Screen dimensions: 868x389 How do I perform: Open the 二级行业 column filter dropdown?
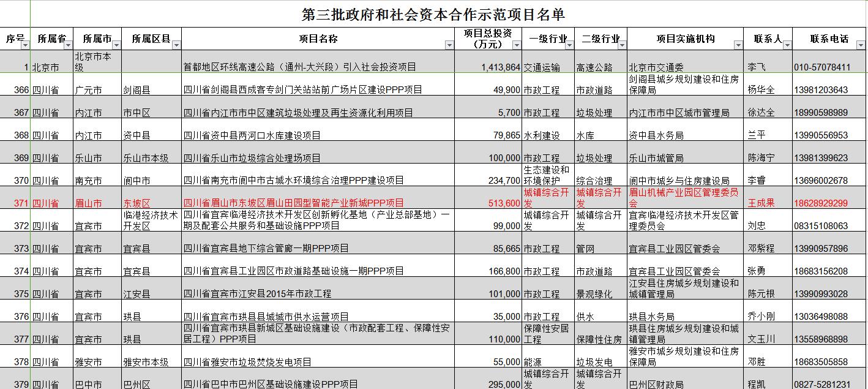pyautogui.click(x=622, y=45)
